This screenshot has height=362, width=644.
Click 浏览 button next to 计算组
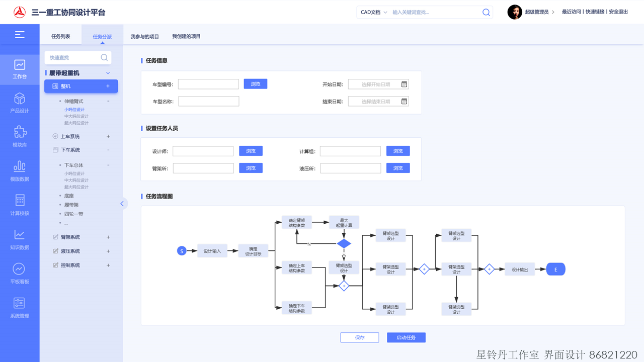(398, 151)
